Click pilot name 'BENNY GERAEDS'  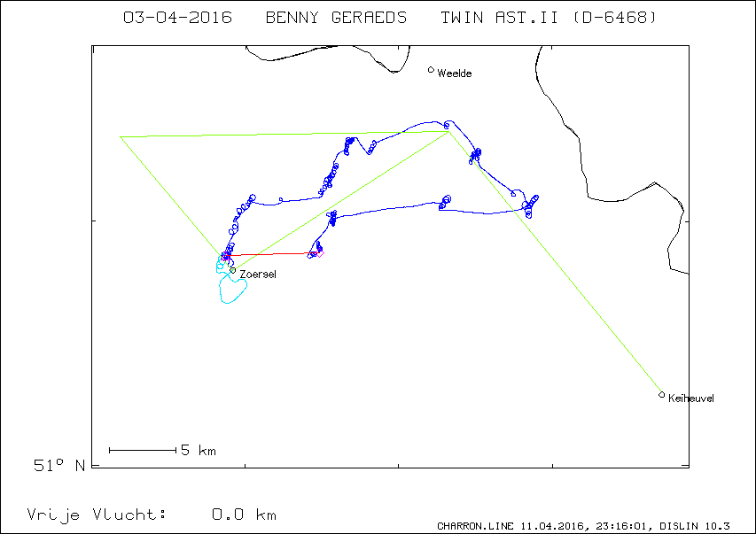point(336,18)
